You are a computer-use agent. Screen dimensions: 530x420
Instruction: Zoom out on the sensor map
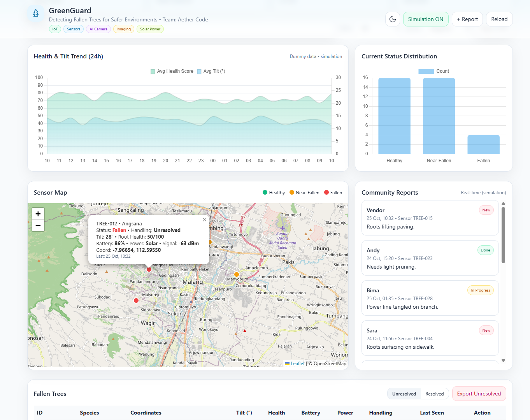[x=38, y=225]
